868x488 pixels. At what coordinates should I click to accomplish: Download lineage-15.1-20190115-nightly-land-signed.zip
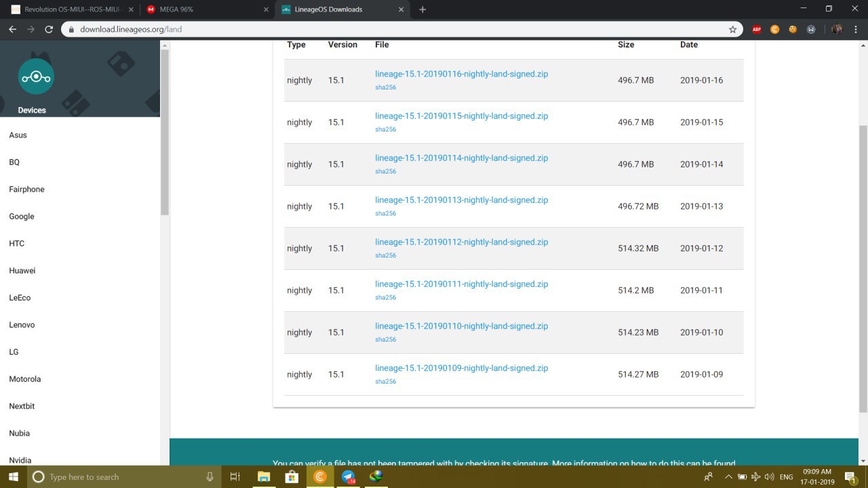tap(461, 116)
